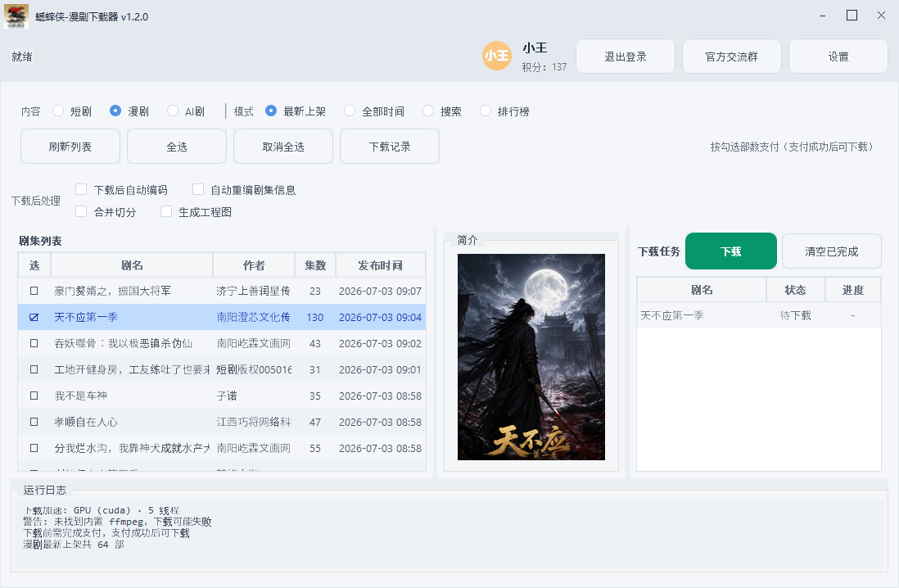The image size is (899, 588).
Task: Maximize the application window
Action: point(852,16)
